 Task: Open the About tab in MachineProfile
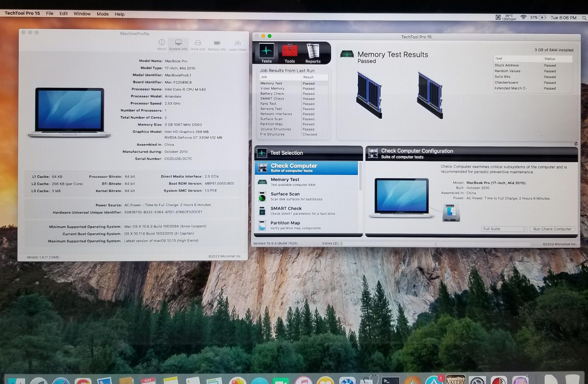click(x=161, y=45)
